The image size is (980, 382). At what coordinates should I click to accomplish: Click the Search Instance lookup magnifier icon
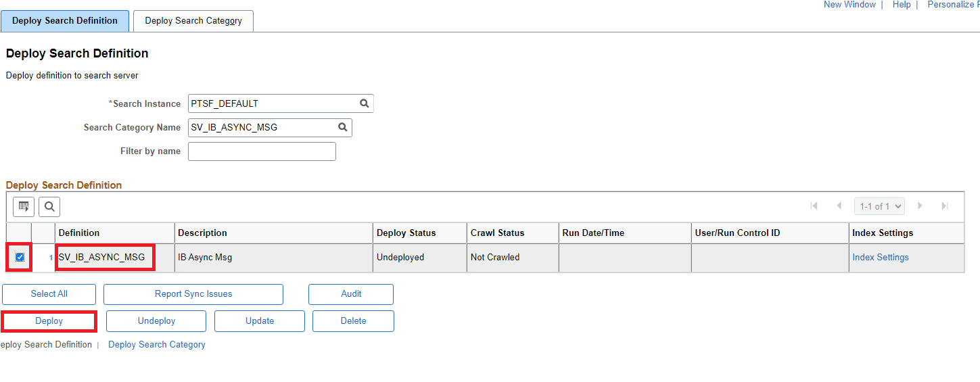tap(365, 103)
